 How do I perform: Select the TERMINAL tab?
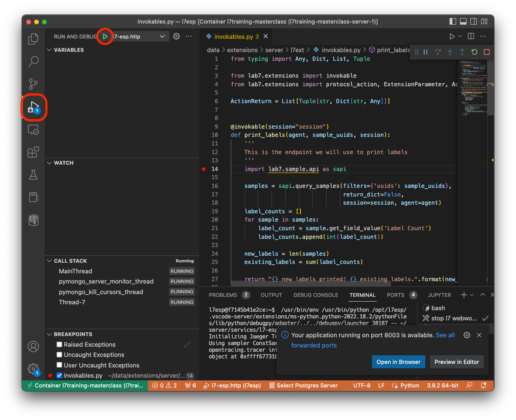[363, 295]
